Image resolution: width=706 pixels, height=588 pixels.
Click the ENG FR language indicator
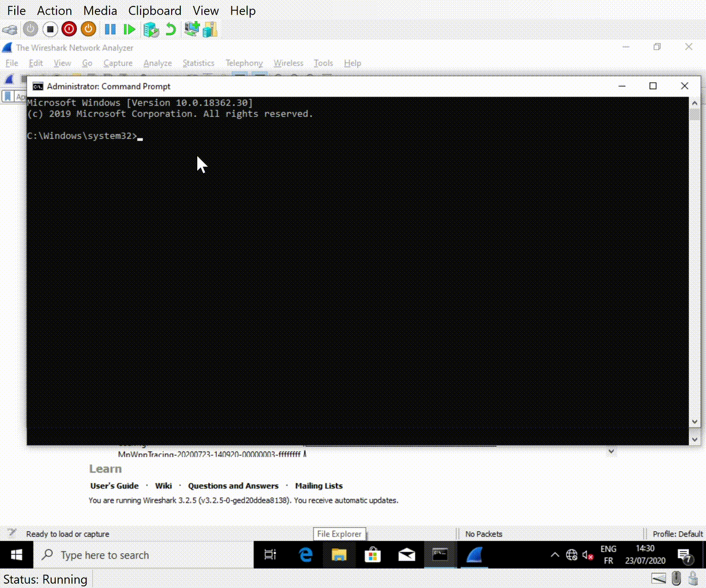[x=608, y=555]
